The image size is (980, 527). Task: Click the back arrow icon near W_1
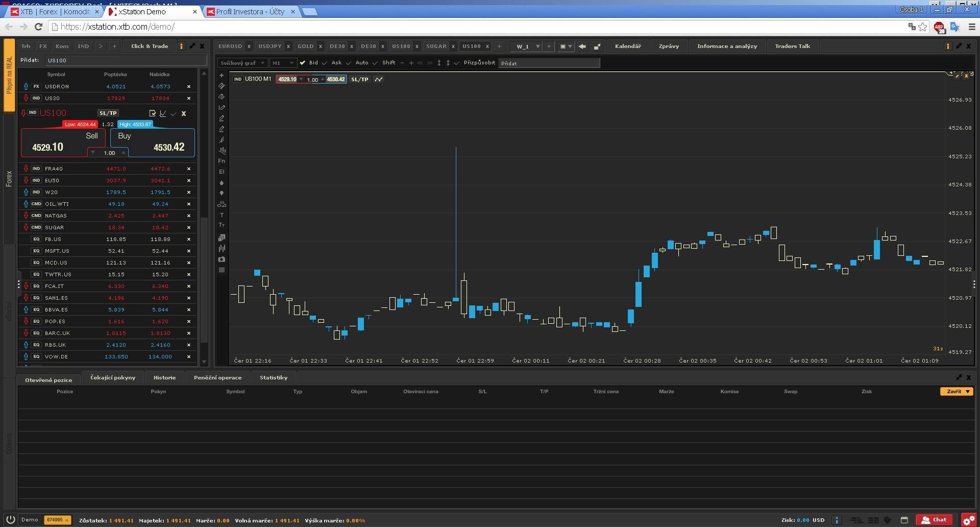[x=582, y=46]
